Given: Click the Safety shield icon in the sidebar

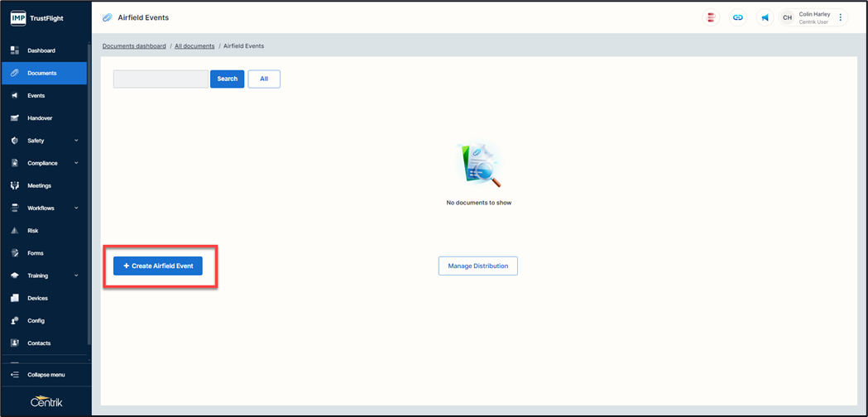Looking at the screenshot, I should coord(15,141).
